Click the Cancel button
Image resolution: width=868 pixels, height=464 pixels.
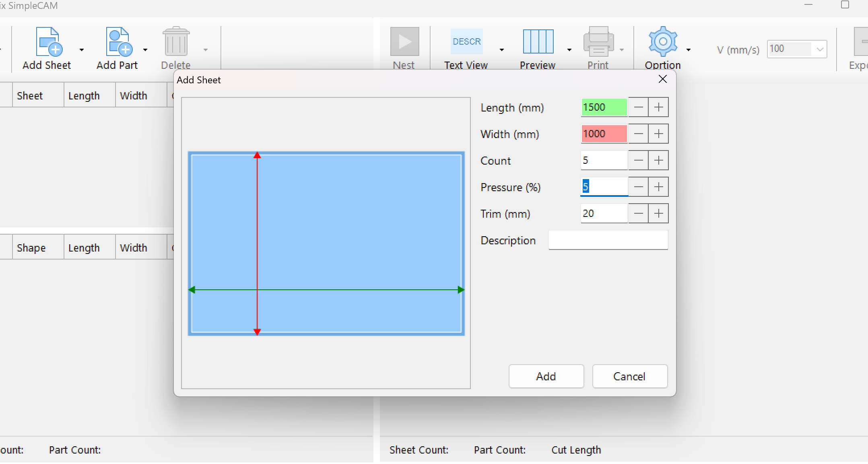coord(629,376)
